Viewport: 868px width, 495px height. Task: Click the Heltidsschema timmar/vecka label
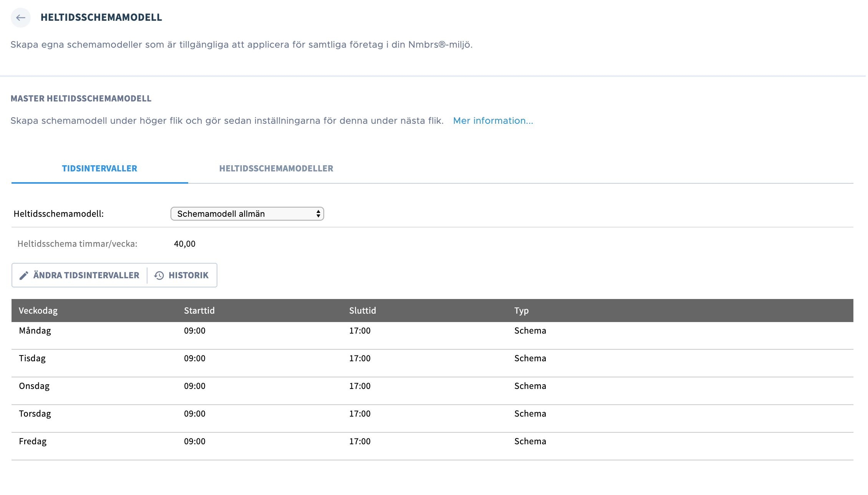point(77,244)
